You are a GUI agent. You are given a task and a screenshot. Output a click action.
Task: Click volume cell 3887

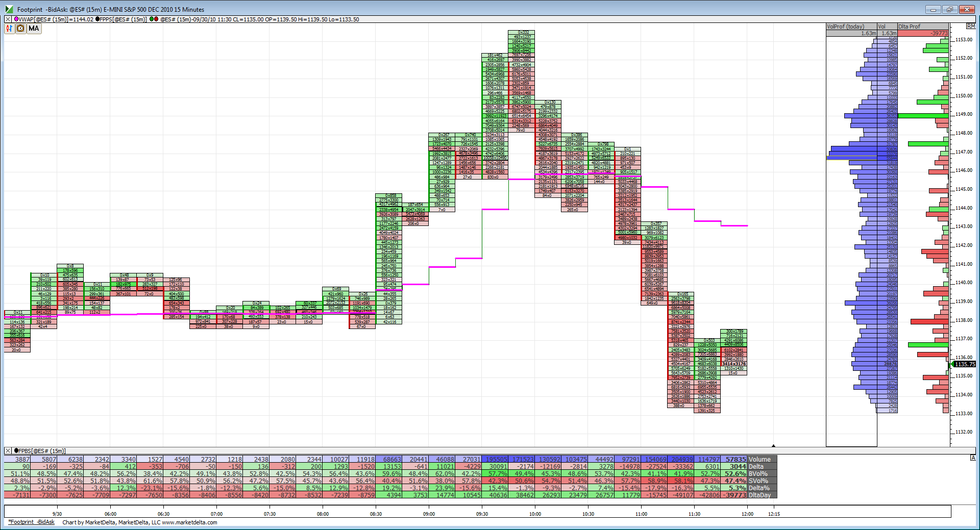click(17, 459)
